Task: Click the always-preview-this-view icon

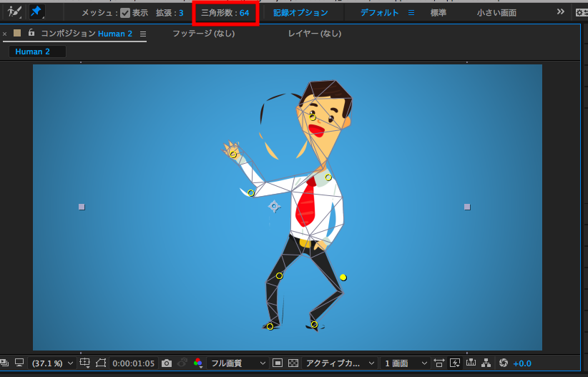Action: click(4, 363)
